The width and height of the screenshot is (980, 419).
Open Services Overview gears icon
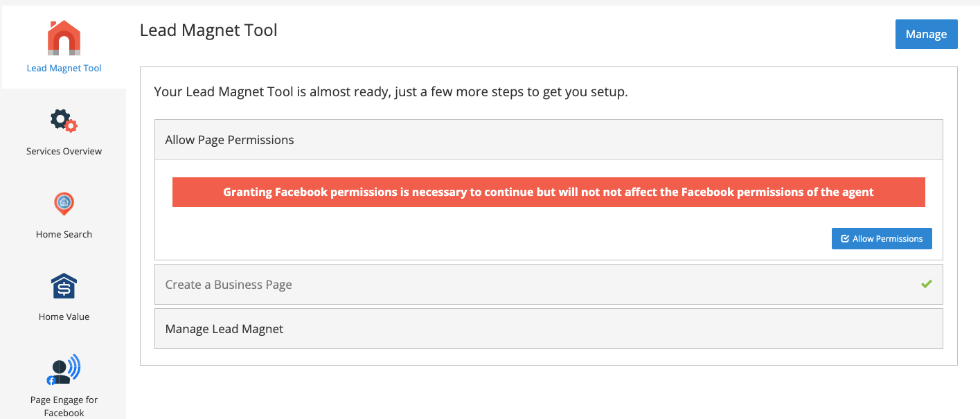click(64, 121)
